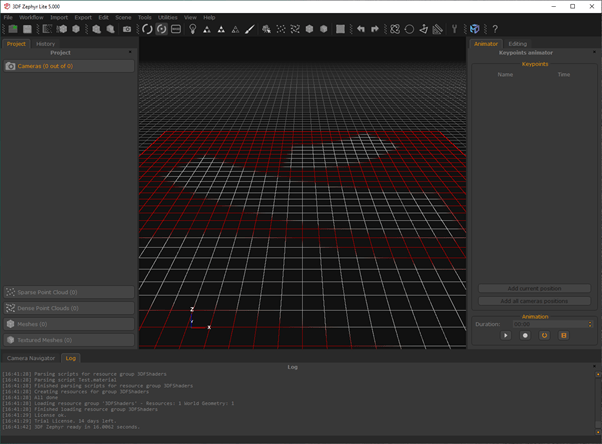Open the Workflow menu
602x444 pixels.
tap(31, 17)
